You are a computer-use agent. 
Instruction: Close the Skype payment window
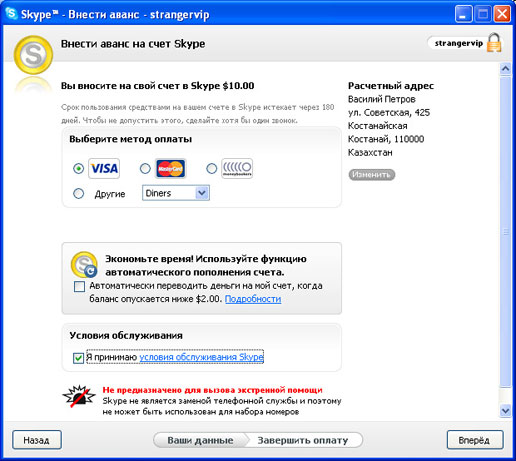502,14
